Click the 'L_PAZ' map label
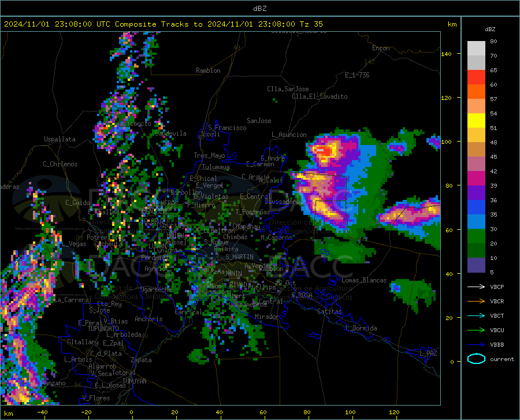 click(428, 354)
